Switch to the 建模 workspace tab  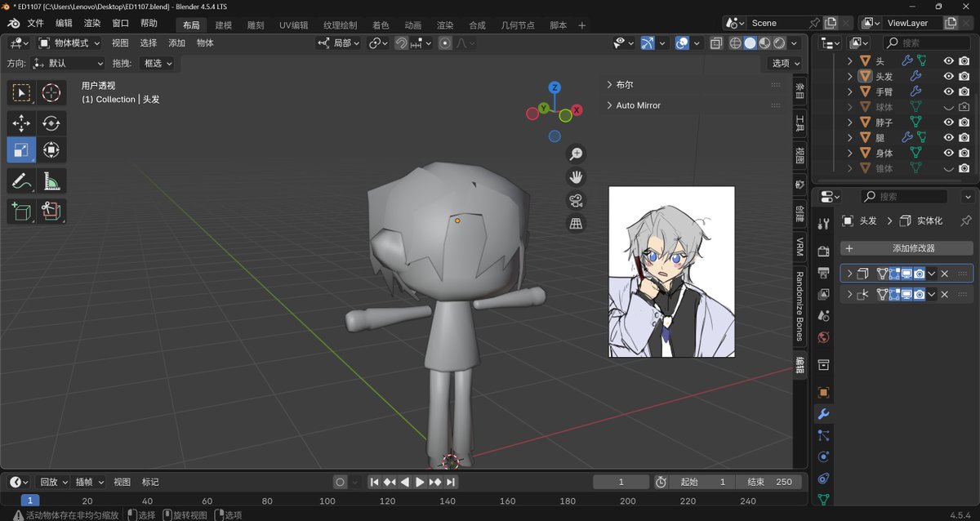224,25
